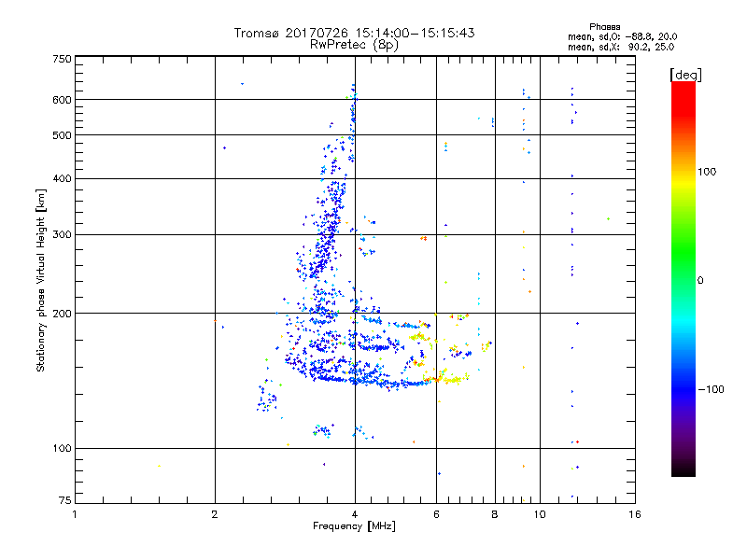This screenshot has width=747, height=560.
Task: Click the x-axis tick label '8'
Action: (495, 514)
